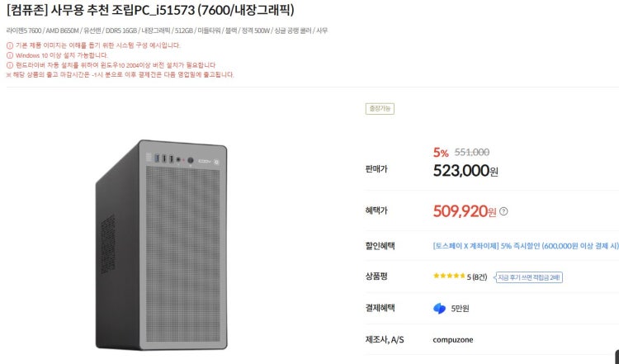
Task: Click the '5만원' payment benefit text
Action: (x=460, y=309)
